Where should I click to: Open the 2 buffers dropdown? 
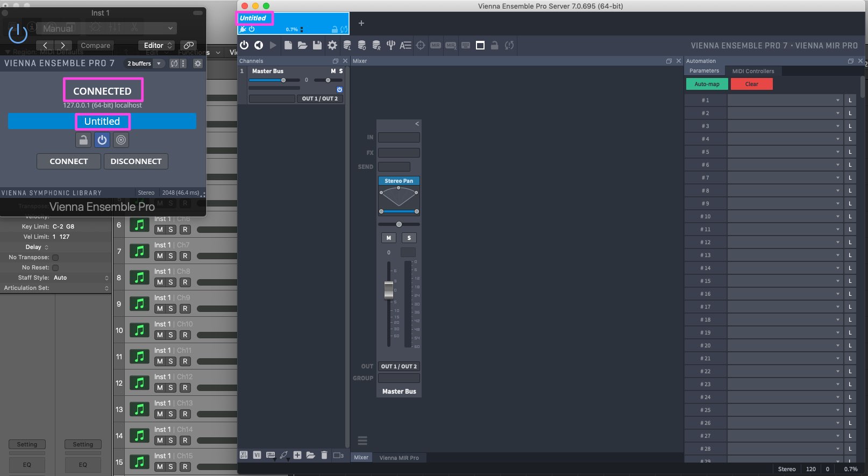point(144,63)
